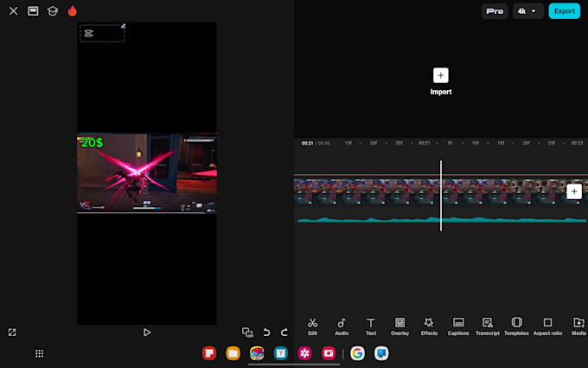Select the teal audio waveform track
Viewport: 588px width, 368px height.
pos(441,220)
